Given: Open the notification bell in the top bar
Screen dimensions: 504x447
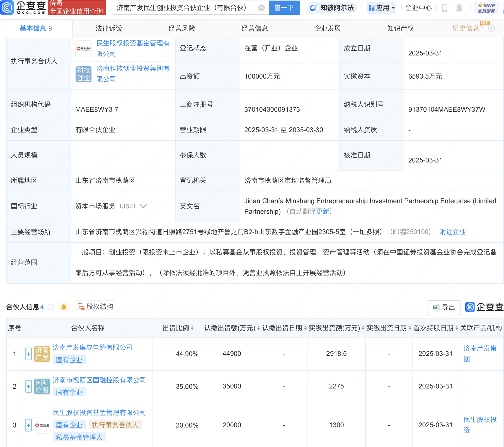Looking at the screenshot, I should click(459, 8).
